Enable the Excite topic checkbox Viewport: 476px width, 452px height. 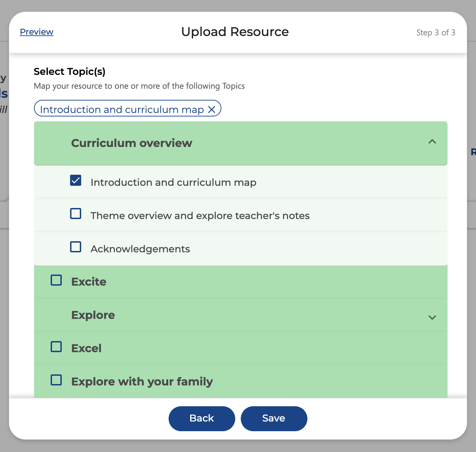pyautogui.click(x=56, y=280)
